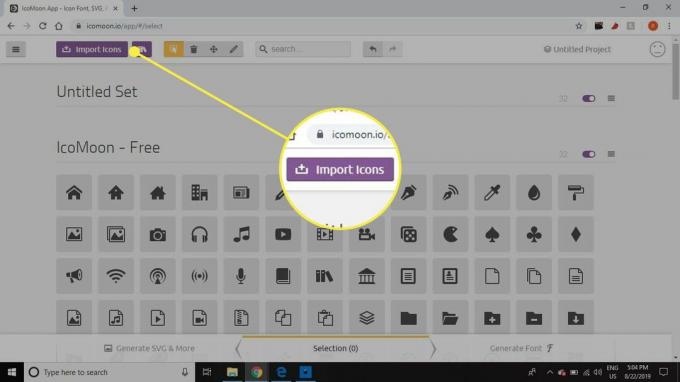
Task: Open the IcoMoon main hamburger menu
Action: 16,49
